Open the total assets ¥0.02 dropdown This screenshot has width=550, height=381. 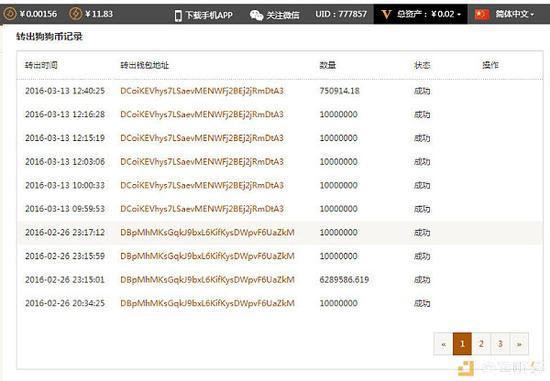point(429,14)
